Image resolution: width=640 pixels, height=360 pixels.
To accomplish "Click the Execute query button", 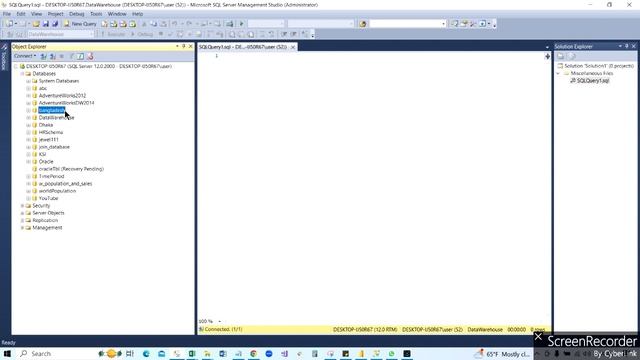I will (x=113, y=34).
